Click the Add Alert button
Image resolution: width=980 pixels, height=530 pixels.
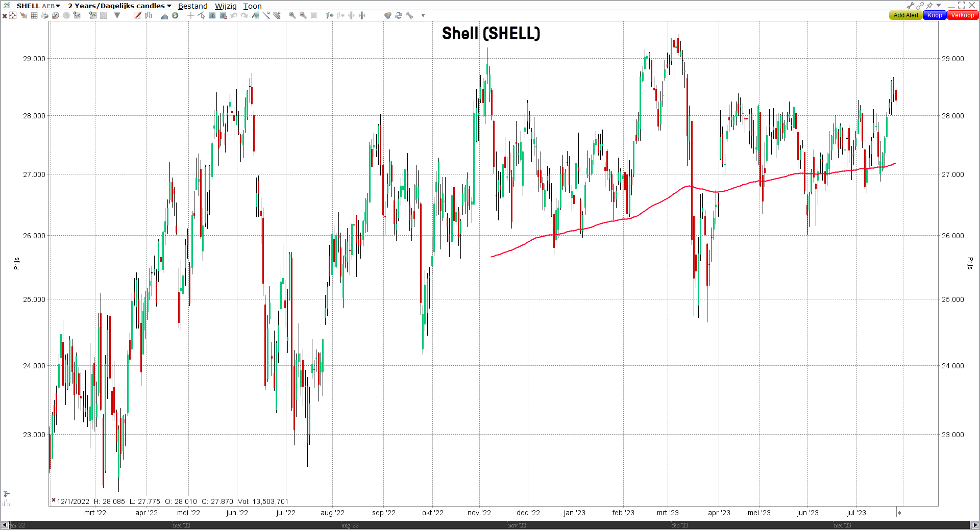tap(905, 15)
